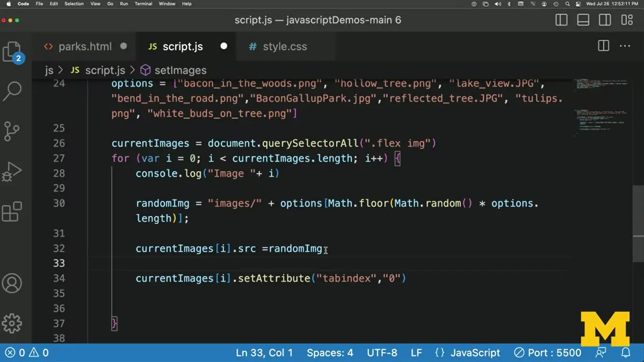Open the Accounts menu icon
The width and height of the screenshot is (644, 362).
click(12, 283)
